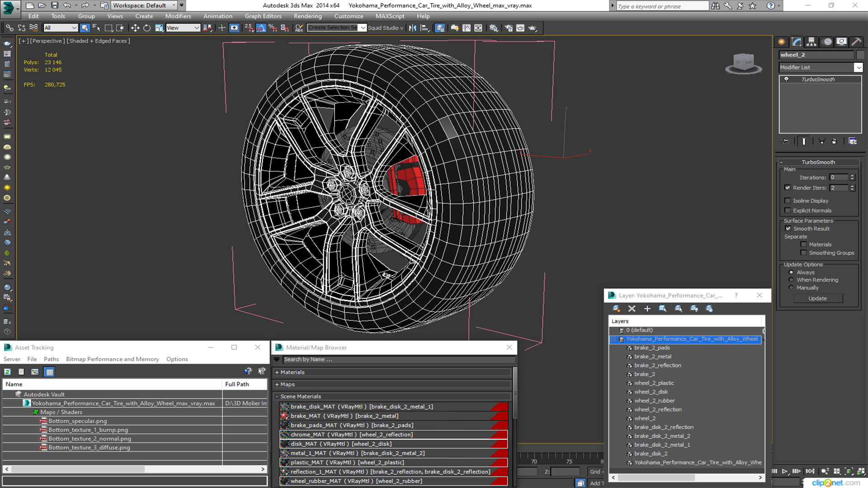
Task: Select the Move transform tool
Action: click(135, 28)
